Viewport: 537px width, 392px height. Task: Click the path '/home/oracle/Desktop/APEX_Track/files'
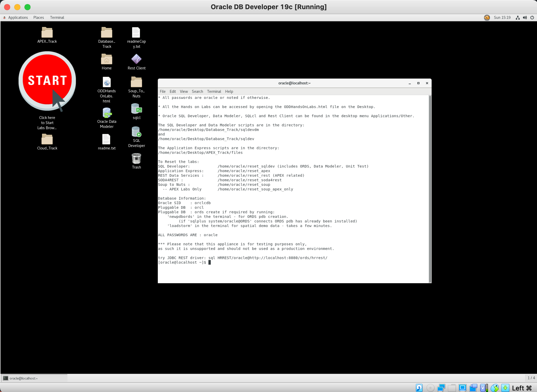point(200,153)
